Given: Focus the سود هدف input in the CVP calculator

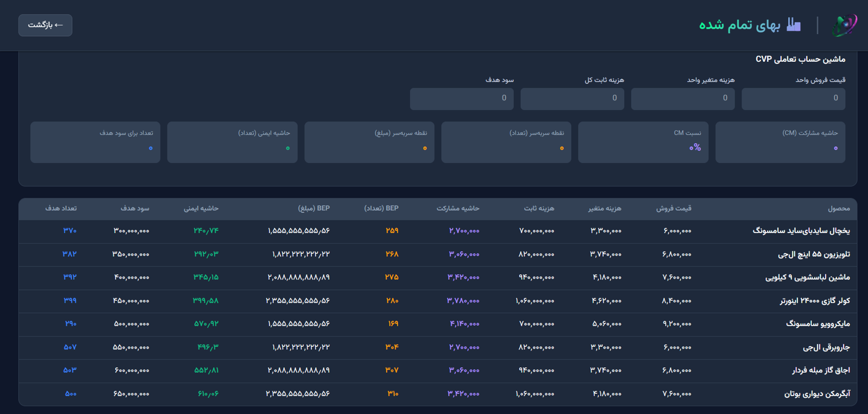Looking at the screenshot, I should pos(462,99).
